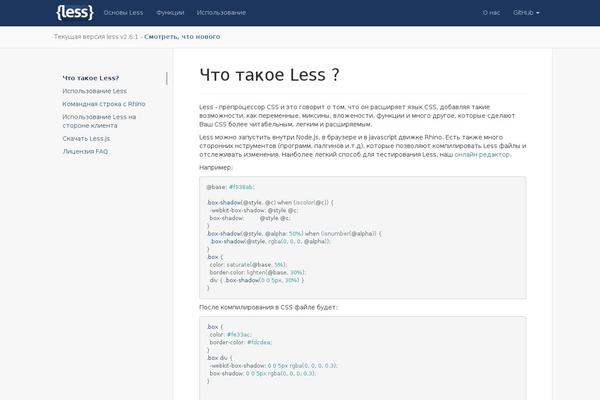Image resolution: width=600 pixels, height=400 pixels.
Task: Jump to Использование Less sidebar section
Action: click(95, 91)
